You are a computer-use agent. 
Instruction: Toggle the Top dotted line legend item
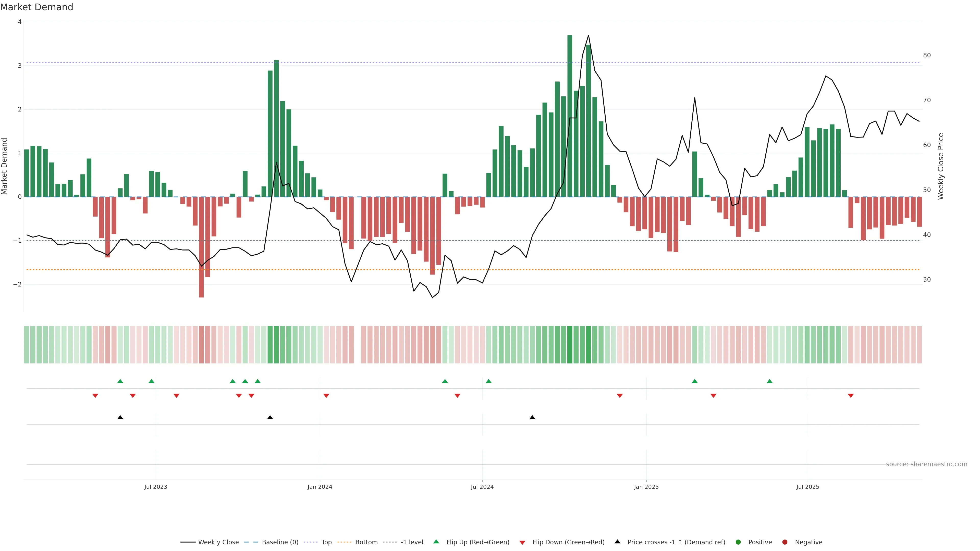326,542
